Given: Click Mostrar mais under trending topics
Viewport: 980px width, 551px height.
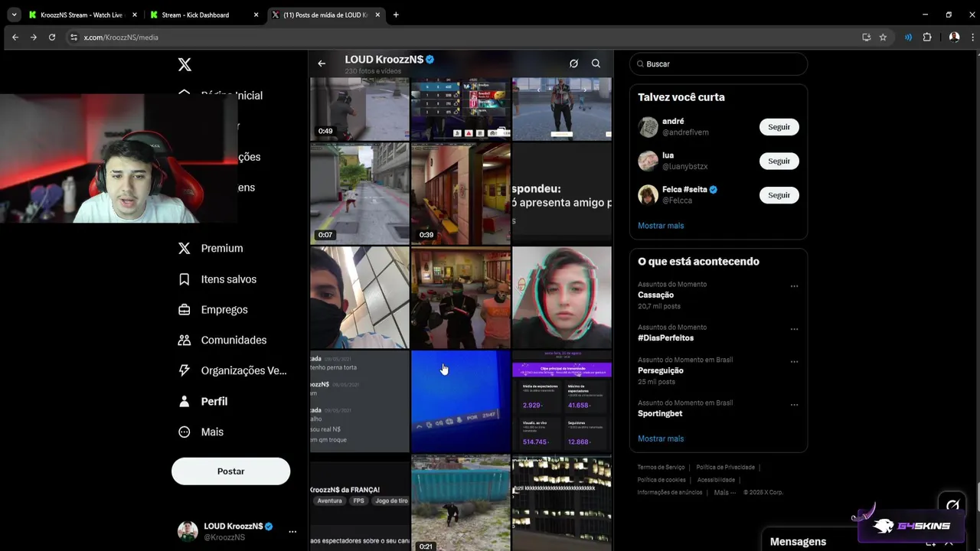Looking at the screenshot, I should pos(661,439).
